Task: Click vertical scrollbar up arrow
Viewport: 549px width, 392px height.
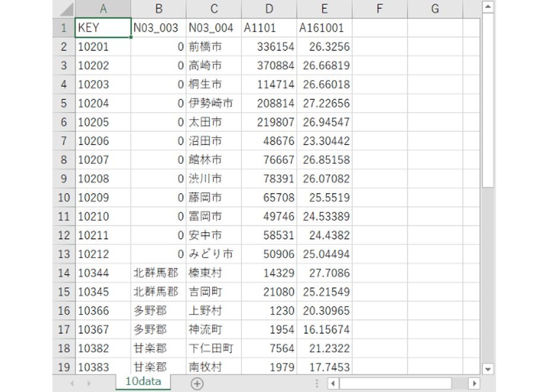Action: [x=487, y=7]
